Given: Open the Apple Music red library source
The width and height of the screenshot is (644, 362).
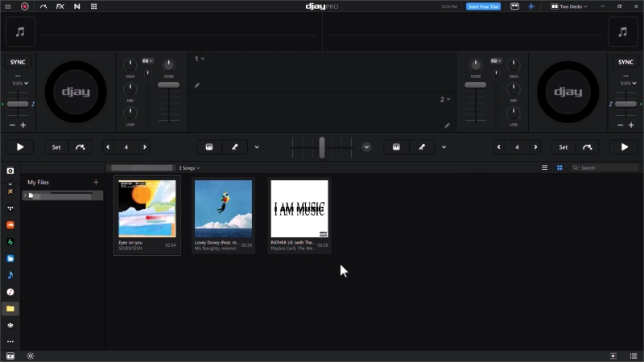Looking at the screenshot, I should click(10, 292).
